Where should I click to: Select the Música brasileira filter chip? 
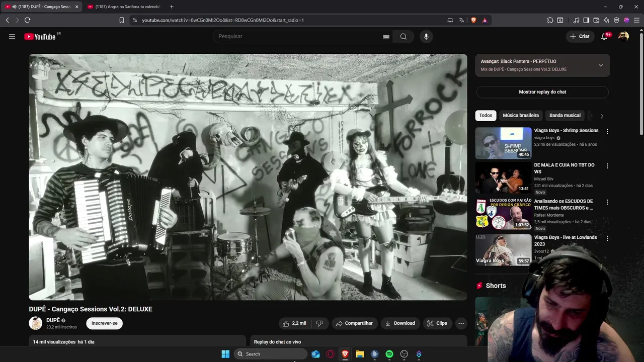521,116
